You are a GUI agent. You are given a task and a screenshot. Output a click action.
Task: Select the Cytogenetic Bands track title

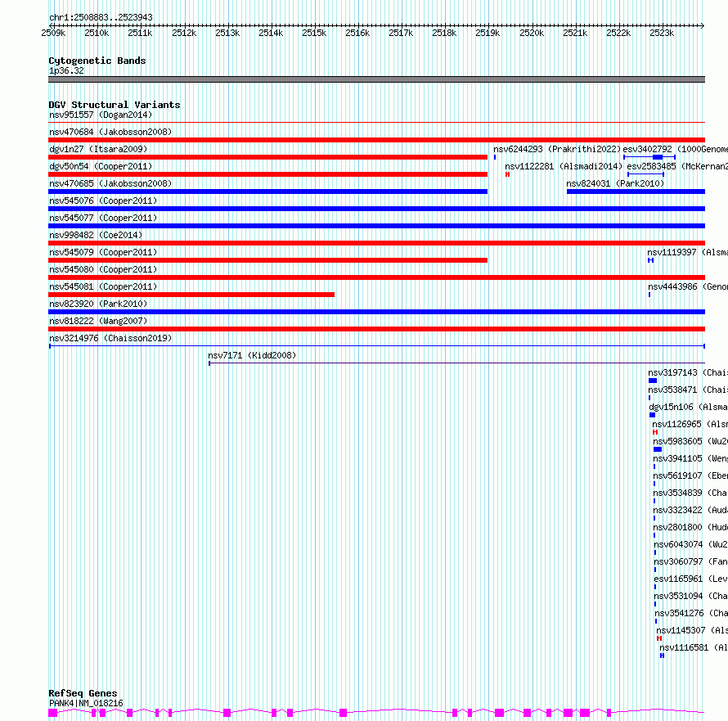click(97, 61)
